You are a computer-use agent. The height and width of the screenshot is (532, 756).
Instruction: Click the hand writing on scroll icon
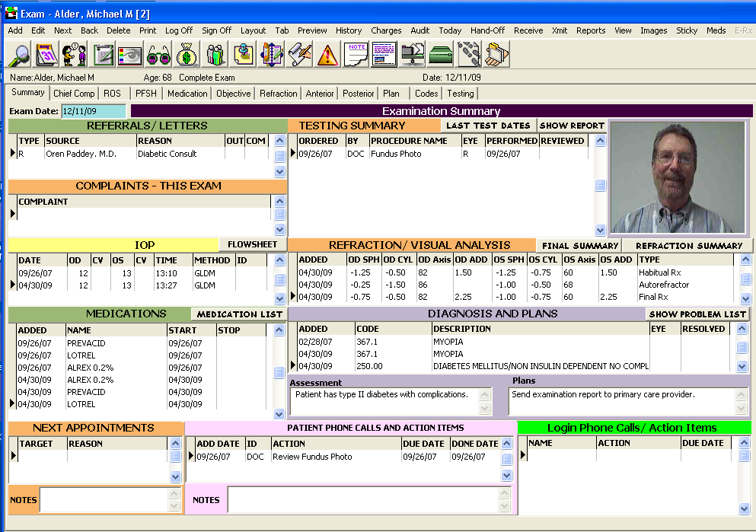pyautogui.click(x=299, y=55)
